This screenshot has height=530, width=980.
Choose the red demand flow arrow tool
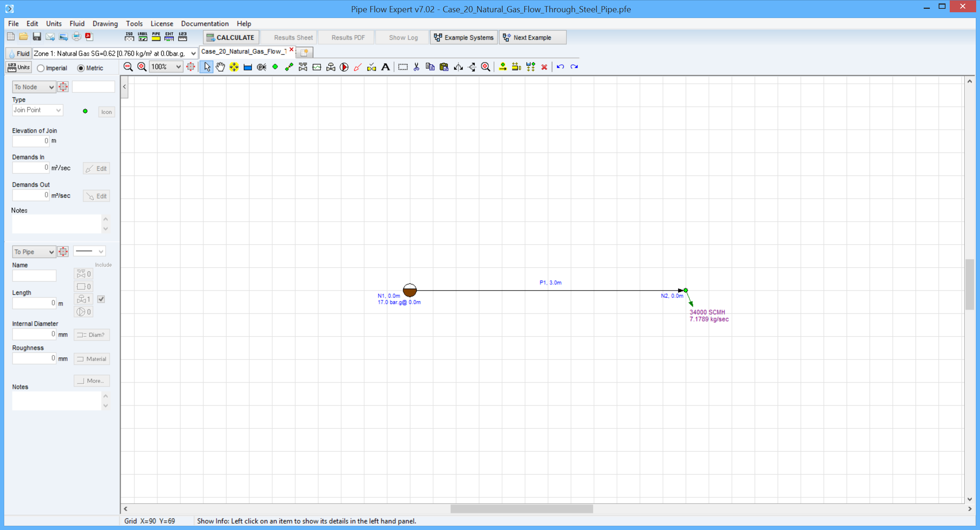[358, 67]
